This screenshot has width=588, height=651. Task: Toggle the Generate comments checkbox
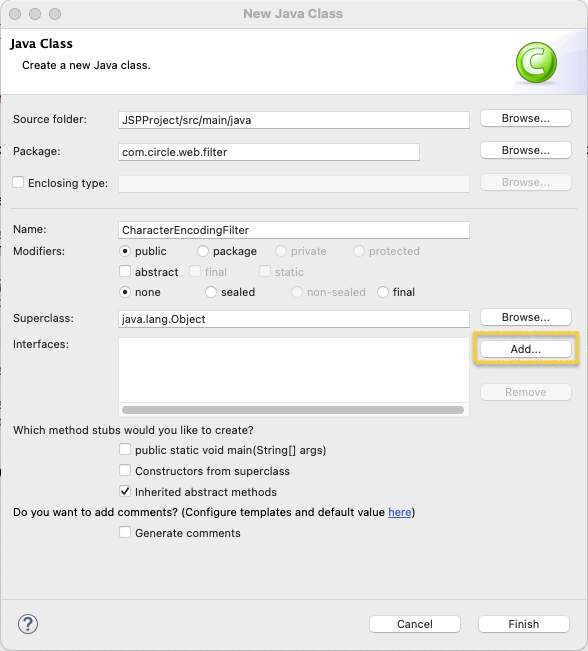click(125, 533)
